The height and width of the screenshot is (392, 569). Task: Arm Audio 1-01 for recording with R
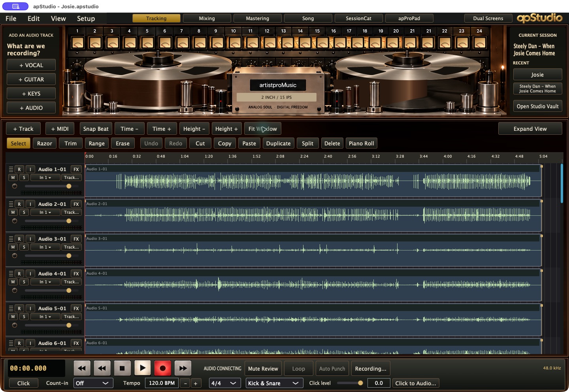[x=19, y=169]
